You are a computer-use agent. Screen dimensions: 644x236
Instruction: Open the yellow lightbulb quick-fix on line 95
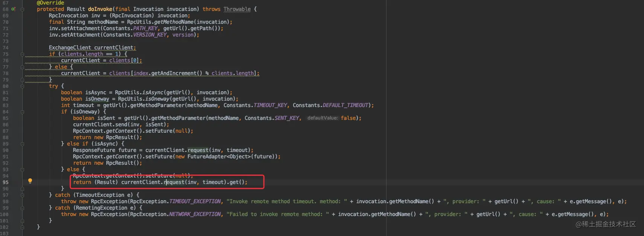(x=30, y=181)
